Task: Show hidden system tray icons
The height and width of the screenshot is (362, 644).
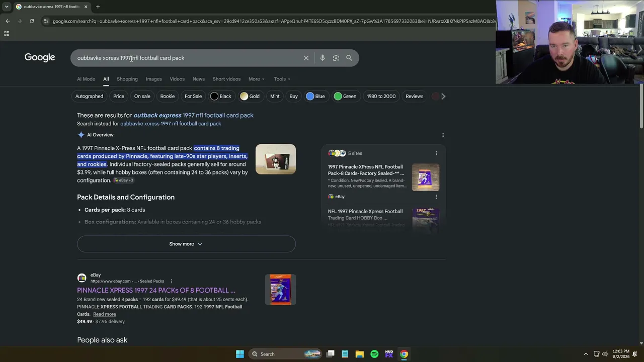Action: coord(586,354)
